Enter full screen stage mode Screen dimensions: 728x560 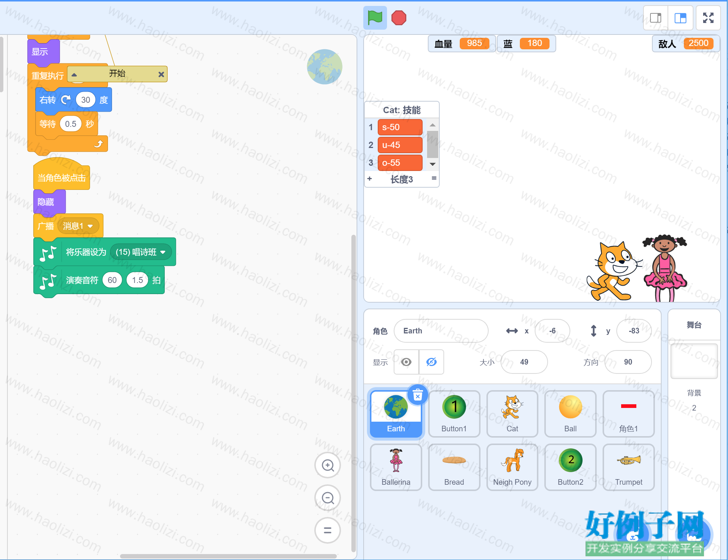tap(708, 18)
